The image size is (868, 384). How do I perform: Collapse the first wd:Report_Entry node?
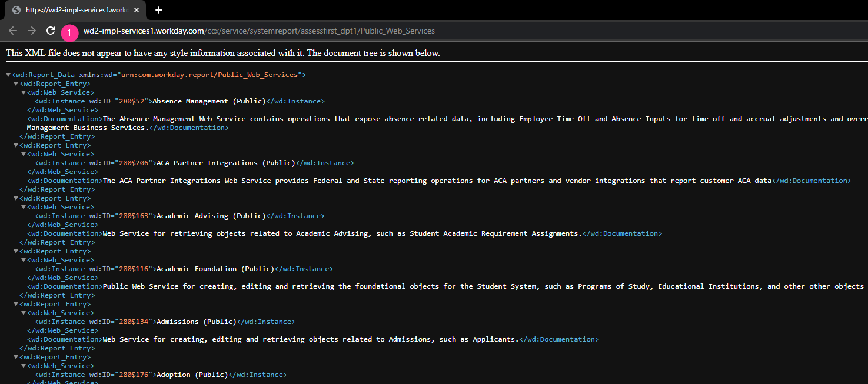point(16,84)
